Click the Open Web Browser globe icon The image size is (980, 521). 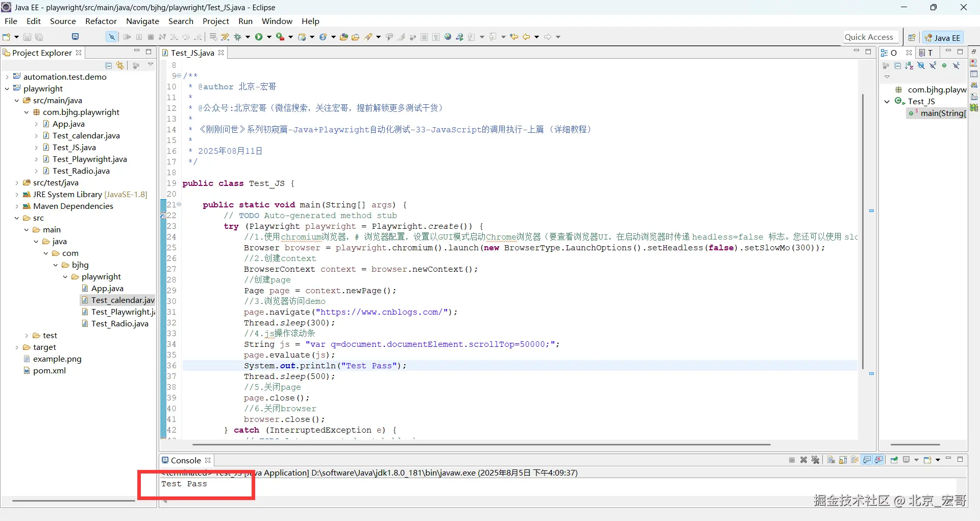point(448,37)
